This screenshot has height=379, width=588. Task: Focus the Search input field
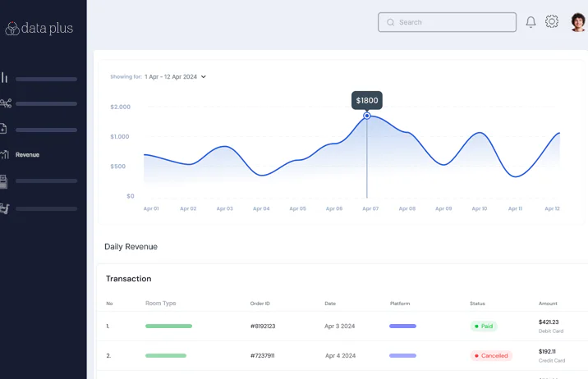pyautogui.click(x=447, y=22)
